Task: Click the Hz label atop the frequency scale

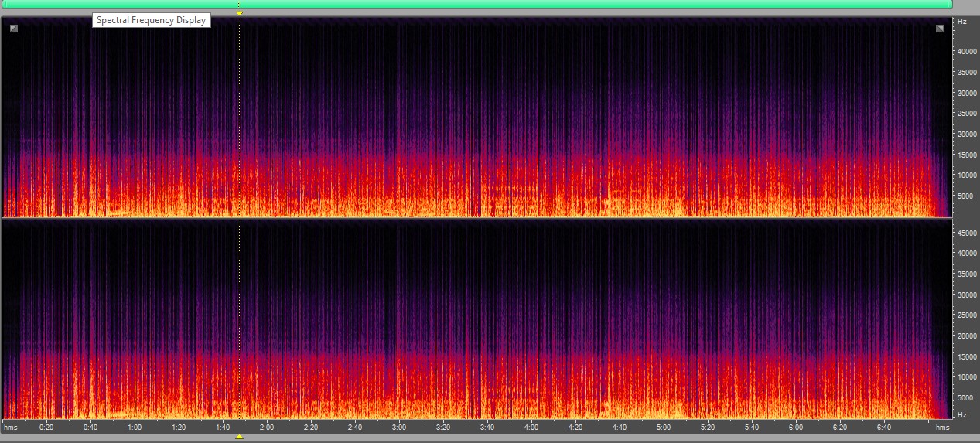Action: [x=961, y=22]
